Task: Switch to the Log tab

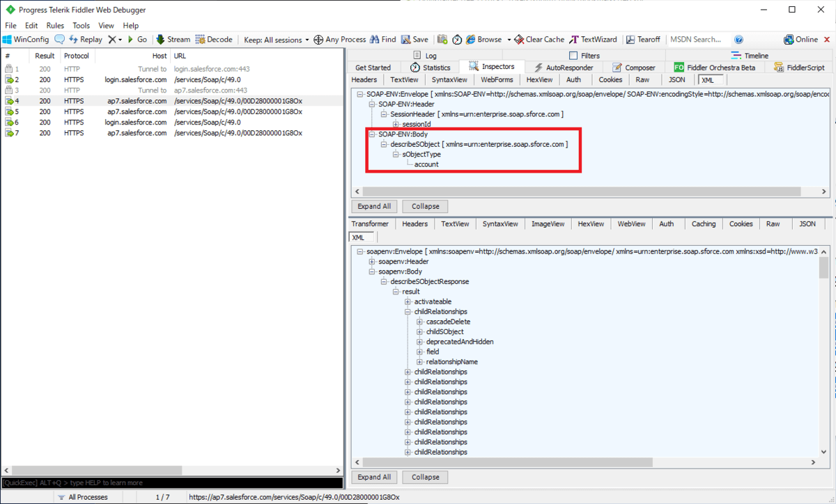Action: [426, 55]
